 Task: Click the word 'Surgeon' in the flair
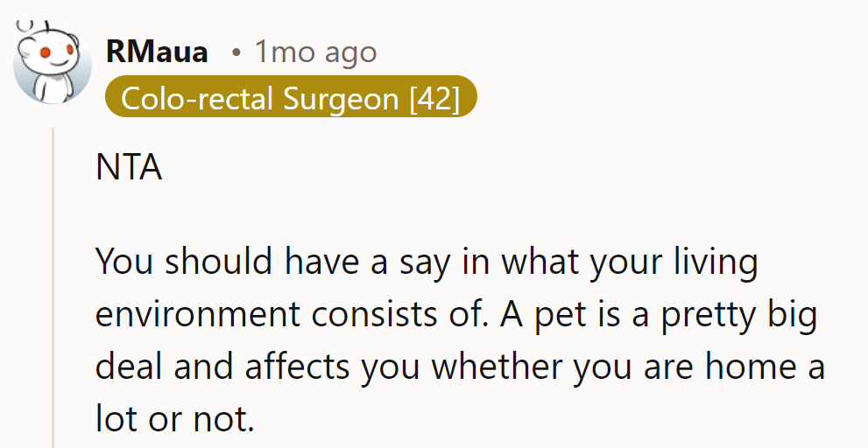[x=341, y=99]
